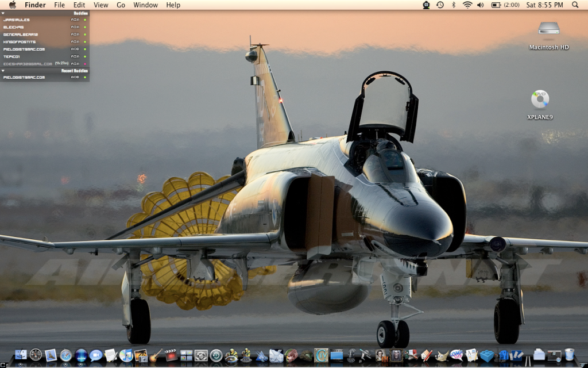This screenshot has width=588, height=368.
Task: Open TextEdit paper-and-pen icon in Dock
Action: 111,355
